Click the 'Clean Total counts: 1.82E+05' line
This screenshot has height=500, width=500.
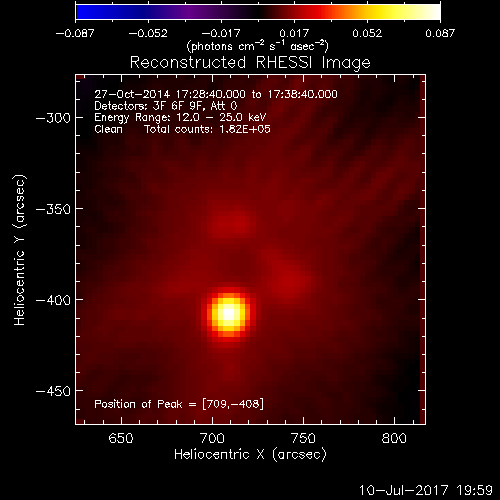182,129
